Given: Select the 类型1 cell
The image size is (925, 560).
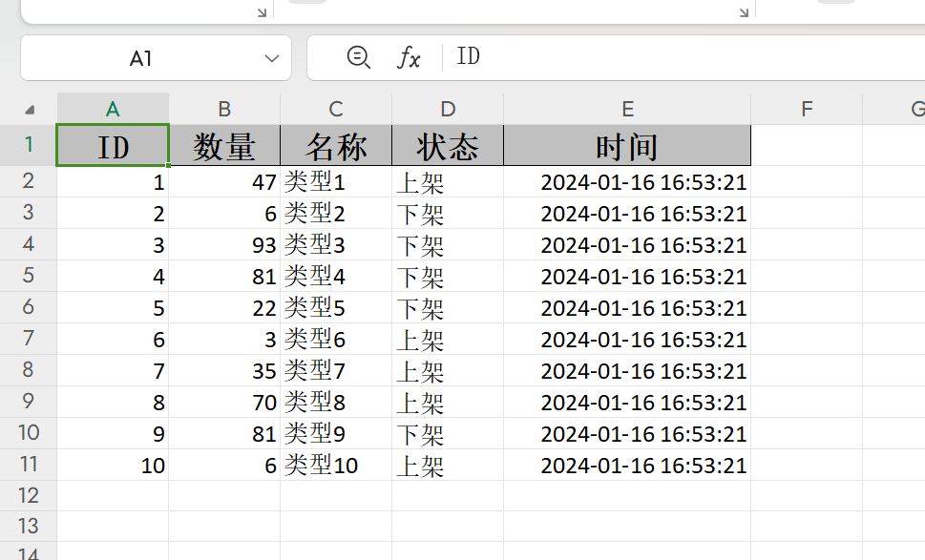Looking at the screenshot, I should point(336,181).
